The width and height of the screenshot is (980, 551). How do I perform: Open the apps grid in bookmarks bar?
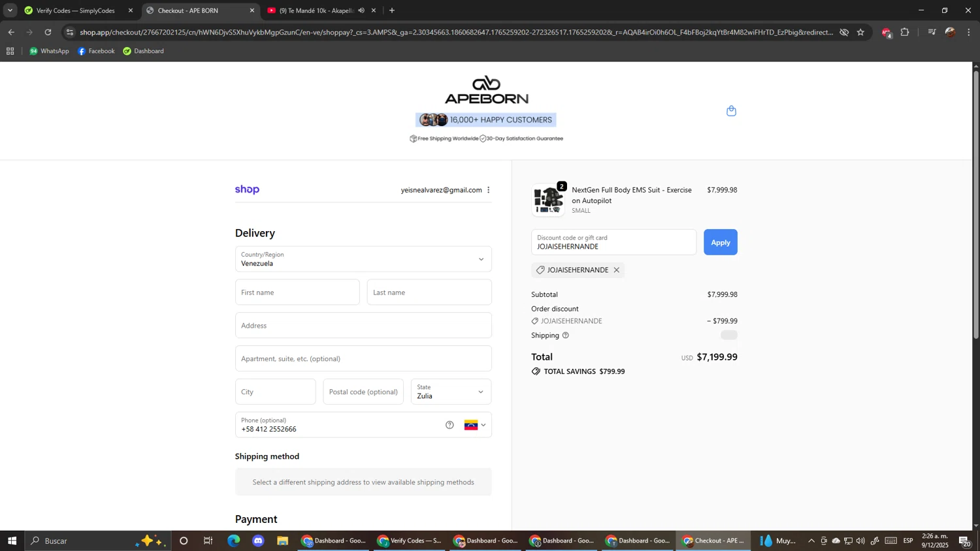10,51
